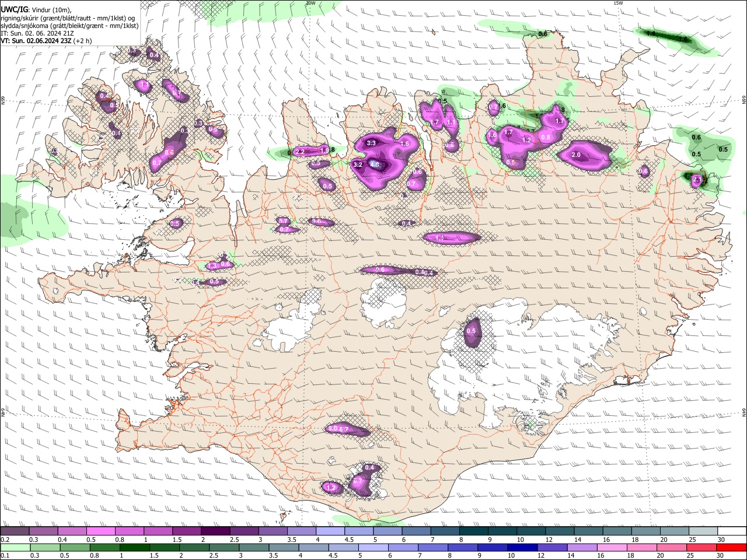Pick the violet legend swatch labeled 12
The image size is (747, 560).
tap(553, 547)
